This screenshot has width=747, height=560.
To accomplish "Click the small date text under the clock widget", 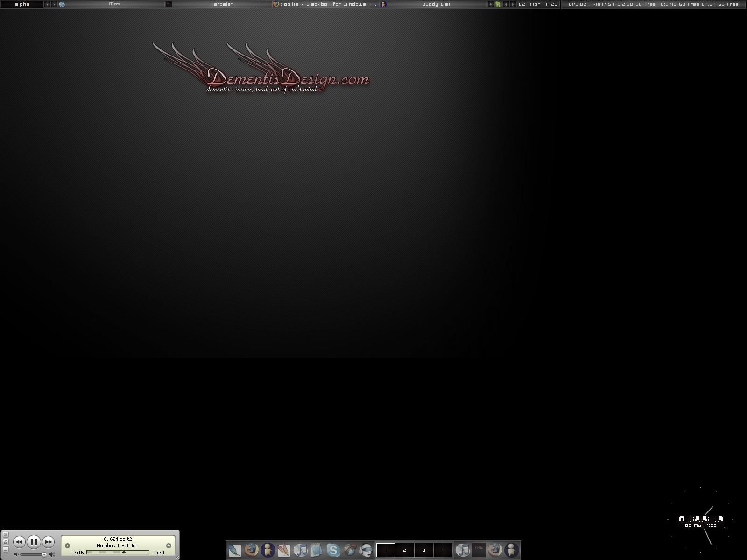I will (x=701, y=525).
